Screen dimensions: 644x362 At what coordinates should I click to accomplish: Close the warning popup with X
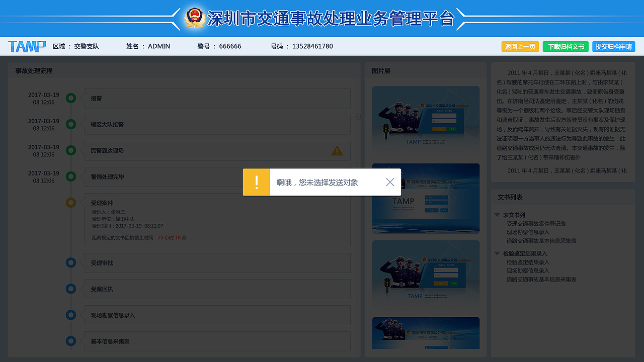click(x=390, y=182)
